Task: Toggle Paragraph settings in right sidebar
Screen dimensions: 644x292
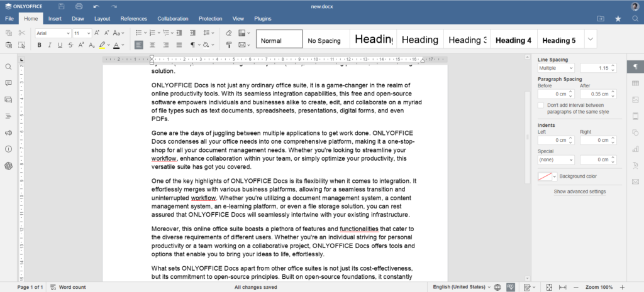Action: [635, 67]
